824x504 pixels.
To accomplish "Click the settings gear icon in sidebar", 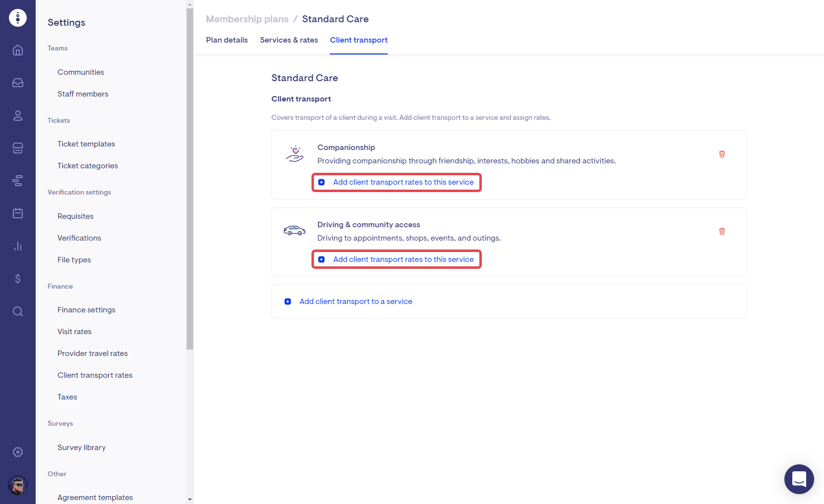I will (x=18, y=452).
